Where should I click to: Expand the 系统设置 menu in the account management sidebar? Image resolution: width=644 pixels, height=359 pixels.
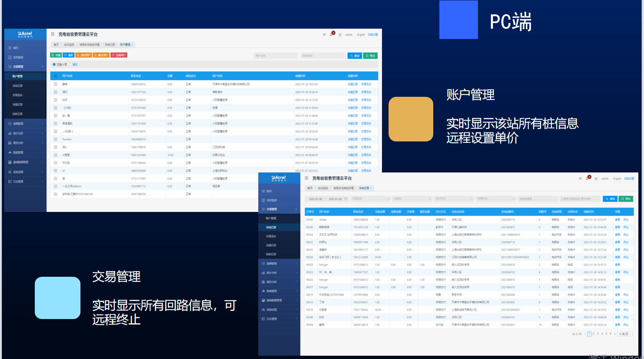pyautogui.click(x=25, y=172)
